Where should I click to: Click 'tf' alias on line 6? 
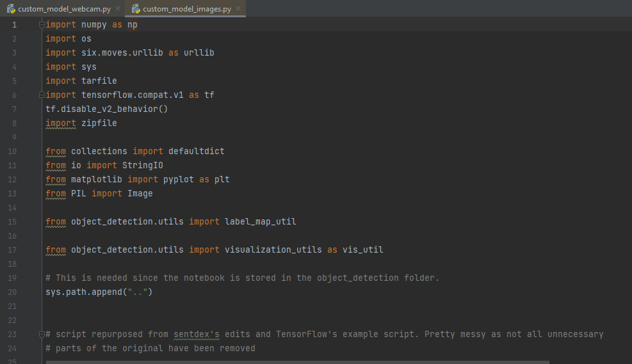(209, 95)
